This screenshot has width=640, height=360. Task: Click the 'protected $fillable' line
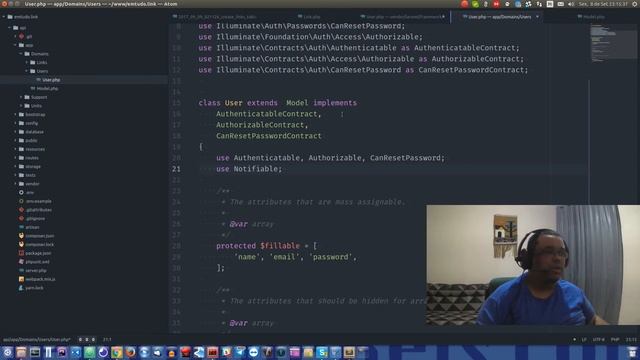click(266, 246)
